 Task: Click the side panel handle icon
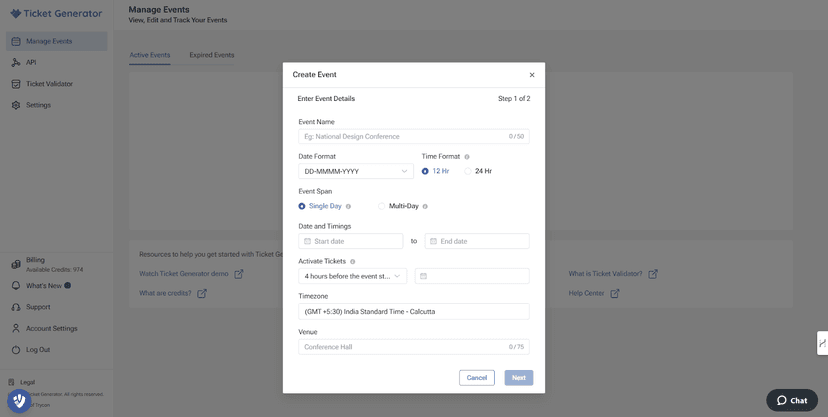point(822,343)
